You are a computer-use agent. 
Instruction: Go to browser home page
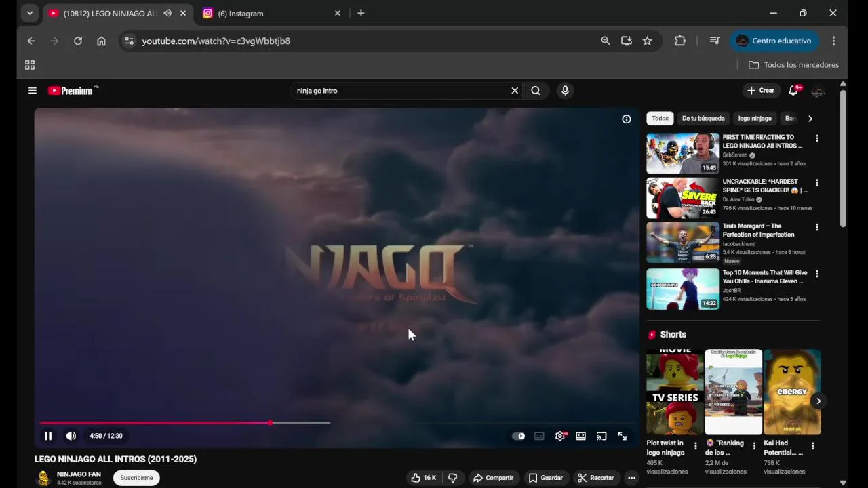click(101, 41)
